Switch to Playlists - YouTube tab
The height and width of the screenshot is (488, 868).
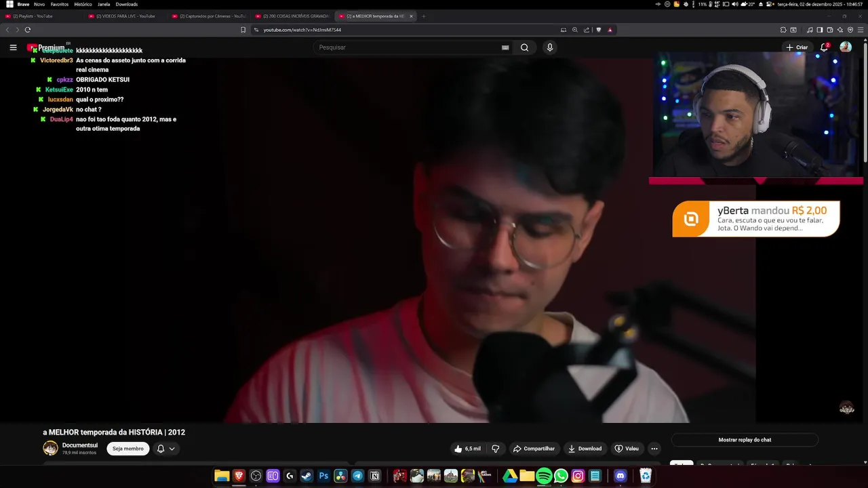(42, 16)
